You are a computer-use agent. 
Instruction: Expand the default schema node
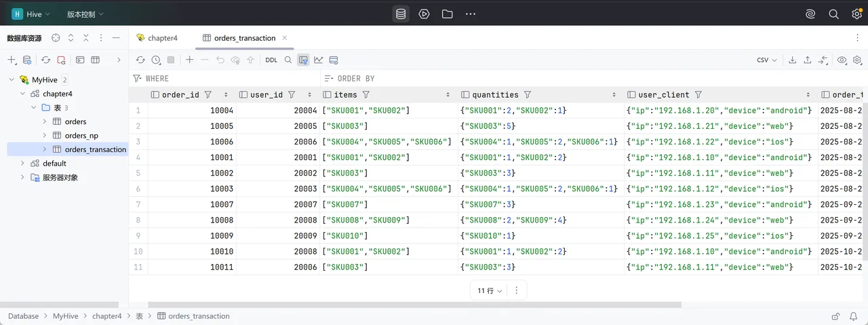coord(22,163)
